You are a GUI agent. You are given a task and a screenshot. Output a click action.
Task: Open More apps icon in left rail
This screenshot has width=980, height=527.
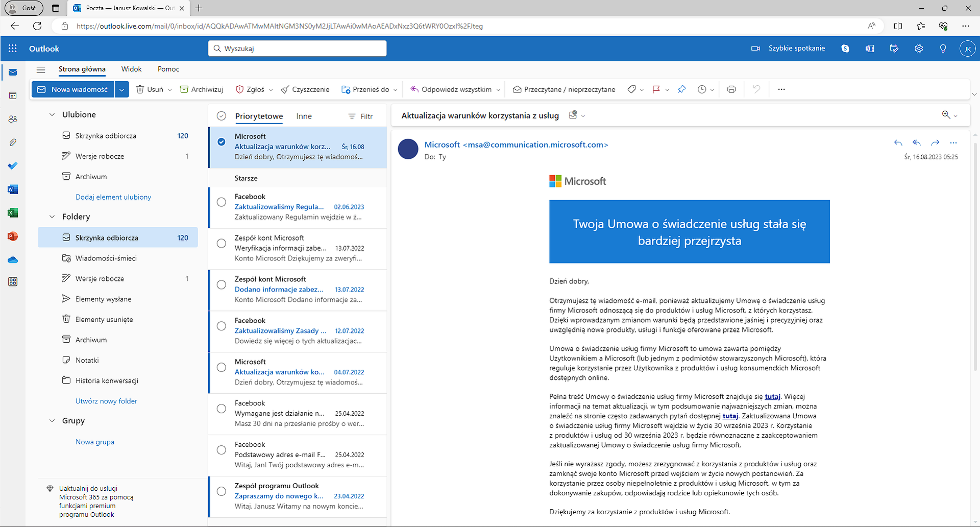click(13, 282)
